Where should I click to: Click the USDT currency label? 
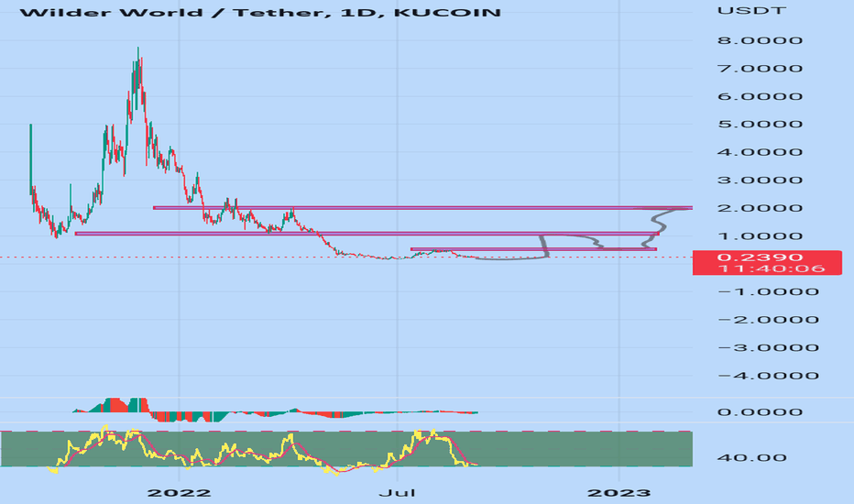click(x=751, y=10)
